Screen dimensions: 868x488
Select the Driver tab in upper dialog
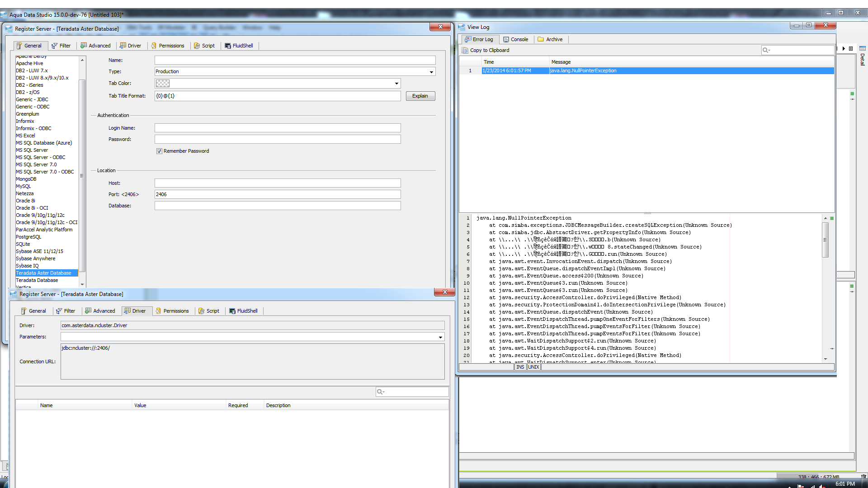130,46
